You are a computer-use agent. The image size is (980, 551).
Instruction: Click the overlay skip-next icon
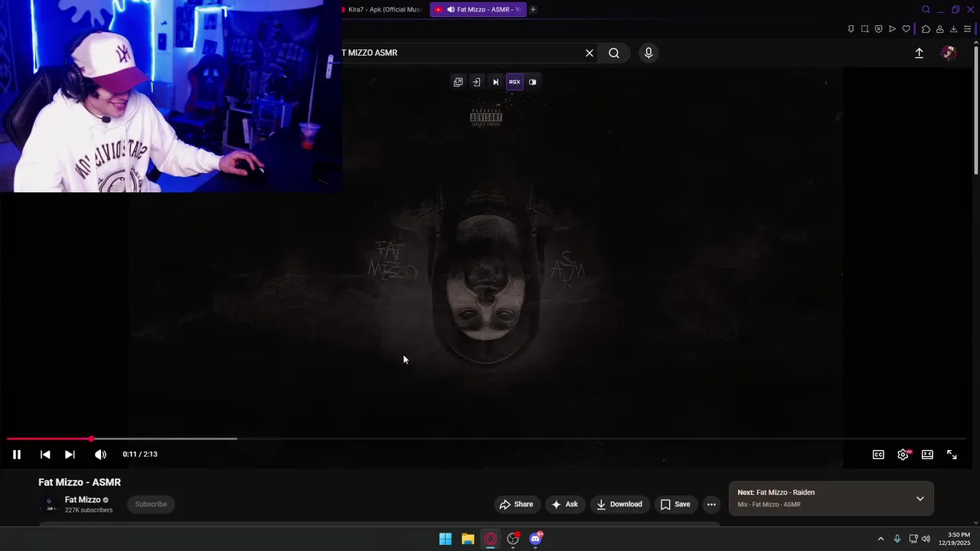[495, 82]
